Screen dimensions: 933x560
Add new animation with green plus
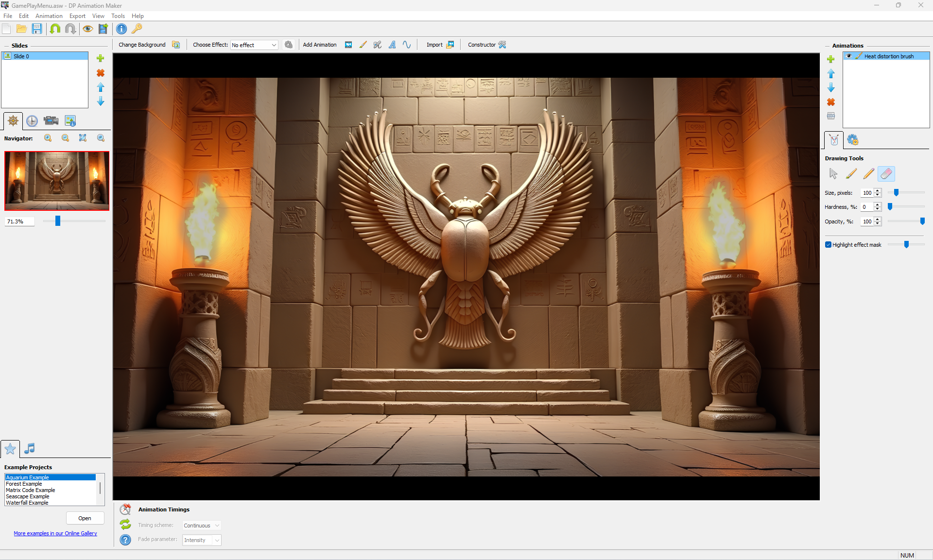pos(831,59)
